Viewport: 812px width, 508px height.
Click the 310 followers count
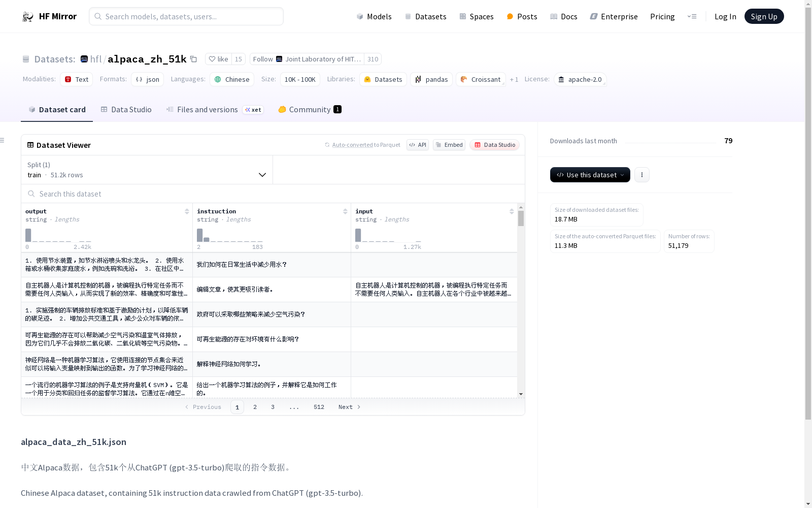373,59
